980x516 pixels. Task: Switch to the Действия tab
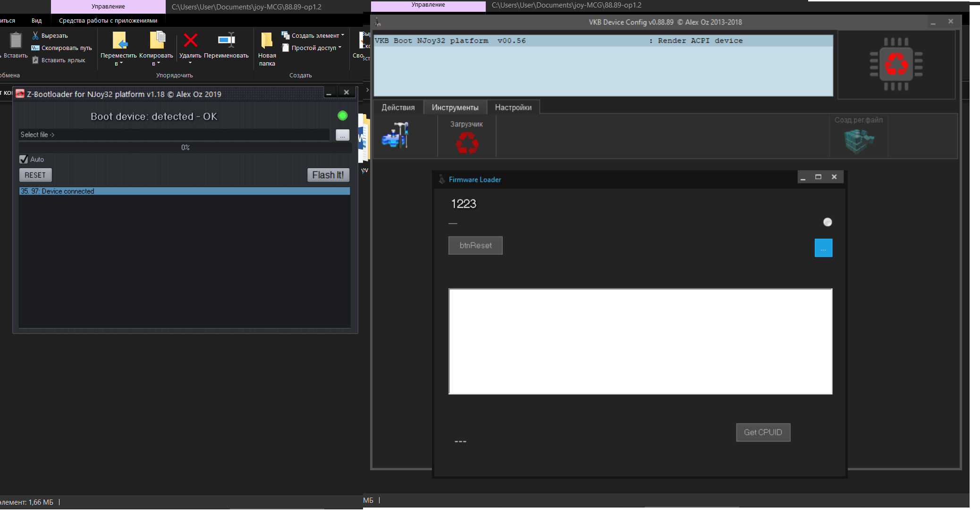[x=398, y=108]
